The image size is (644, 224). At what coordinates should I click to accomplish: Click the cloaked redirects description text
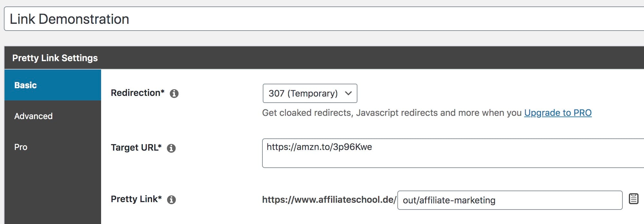coord(392,113)
